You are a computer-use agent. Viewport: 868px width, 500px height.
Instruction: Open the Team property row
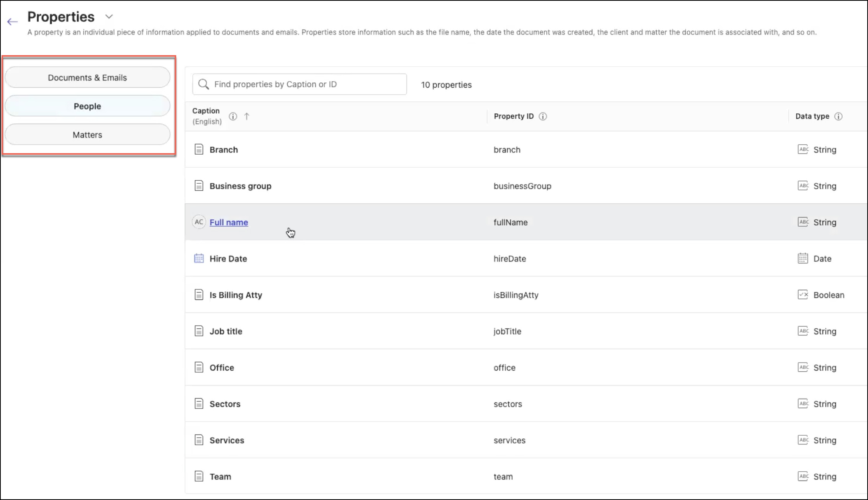(220, 477)
